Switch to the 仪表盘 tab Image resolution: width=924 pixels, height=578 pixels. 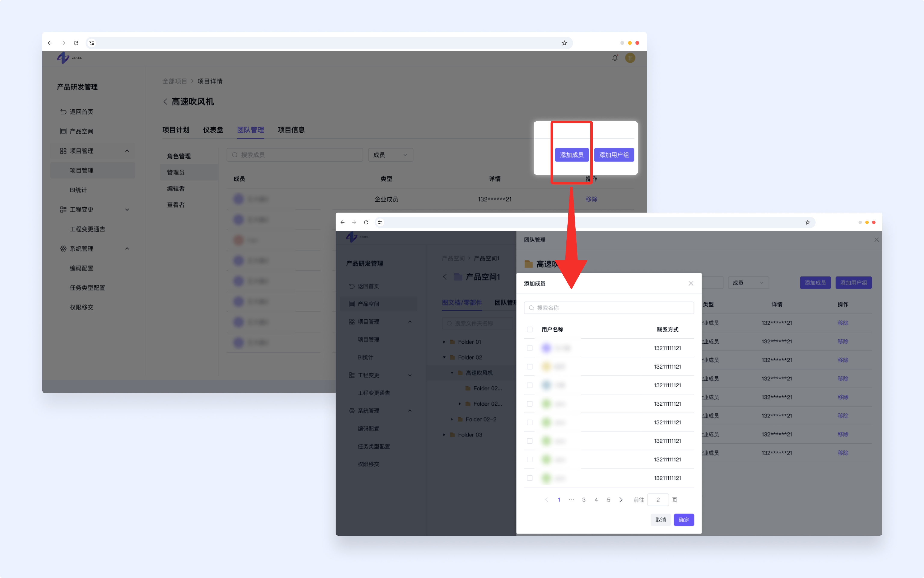[213, 130]
